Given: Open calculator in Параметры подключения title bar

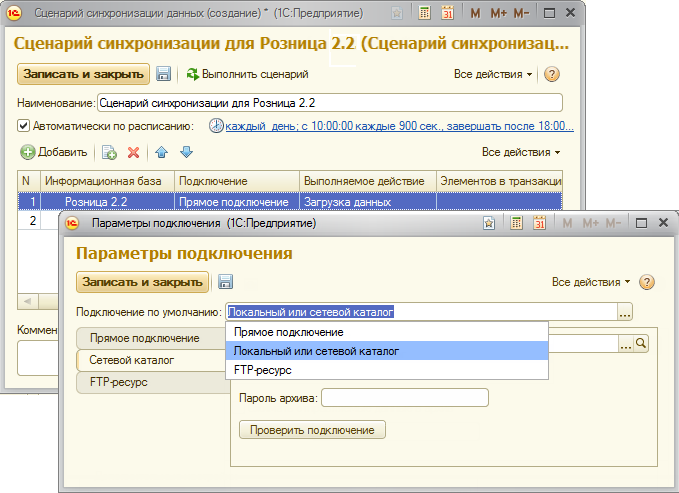Looking at the screenshot, I should [x=516, y=223].
